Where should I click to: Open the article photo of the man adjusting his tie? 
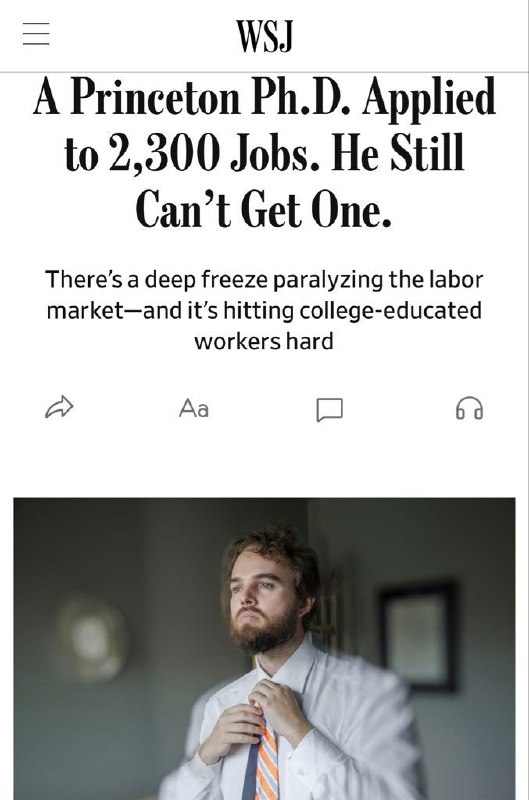[264, 648]
